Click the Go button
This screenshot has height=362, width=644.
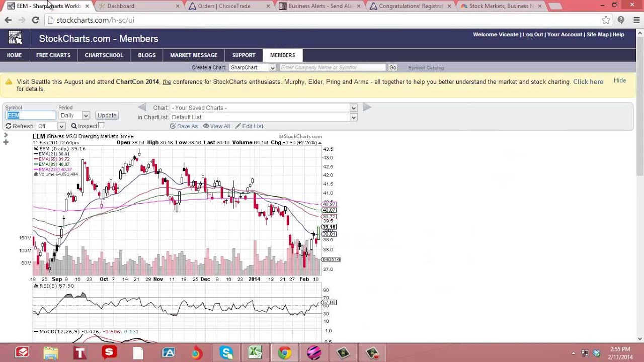coord(392,67)
